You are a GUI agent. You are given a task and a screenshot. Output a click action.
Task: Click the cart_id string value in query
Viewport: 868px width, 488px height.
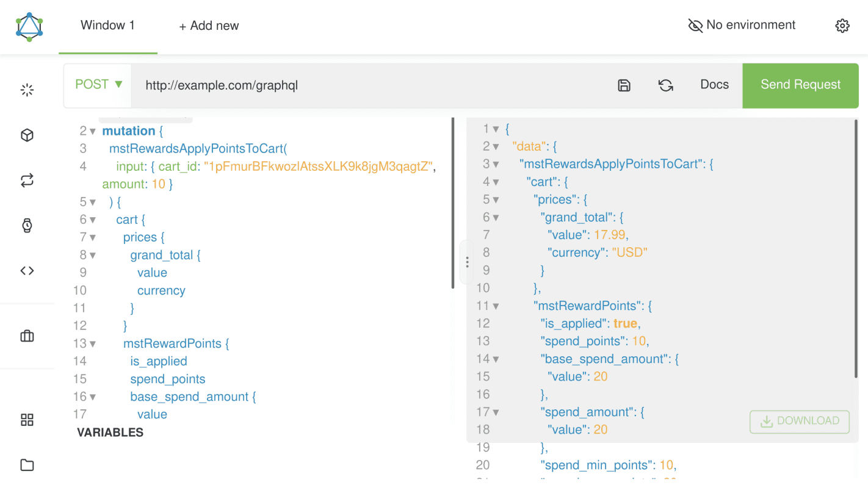319,167
